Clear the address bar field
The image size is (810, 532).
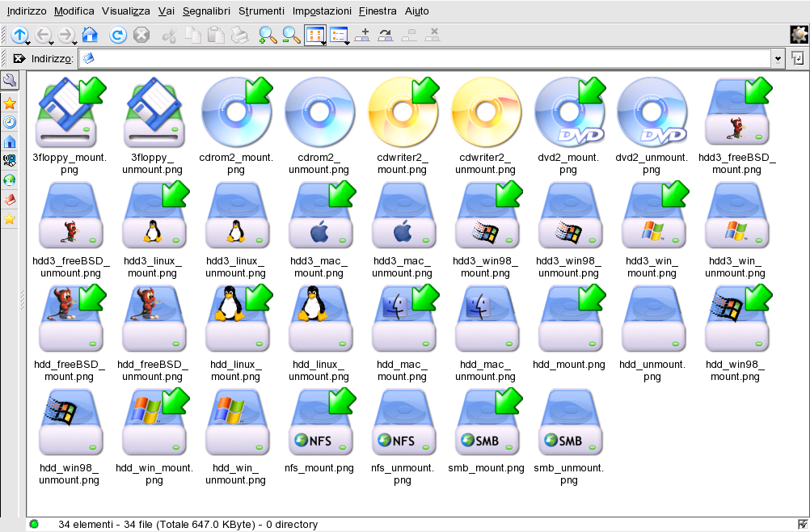(x=19, y=58)
